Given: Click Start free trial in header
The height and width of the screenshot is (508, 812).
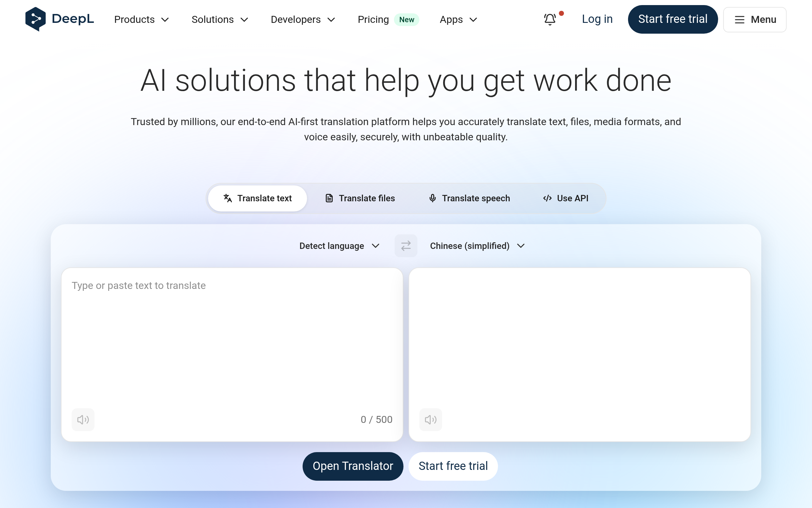Looking at the screenshot, I should point(672,19).
